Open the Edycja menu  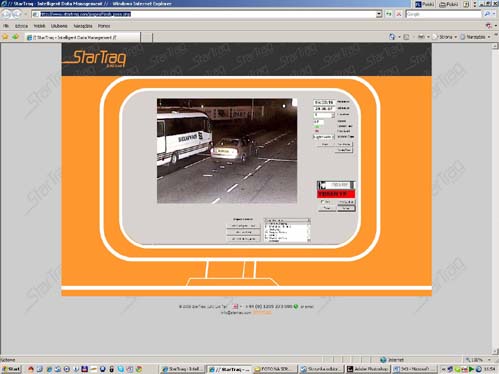[x=21, y=26]
